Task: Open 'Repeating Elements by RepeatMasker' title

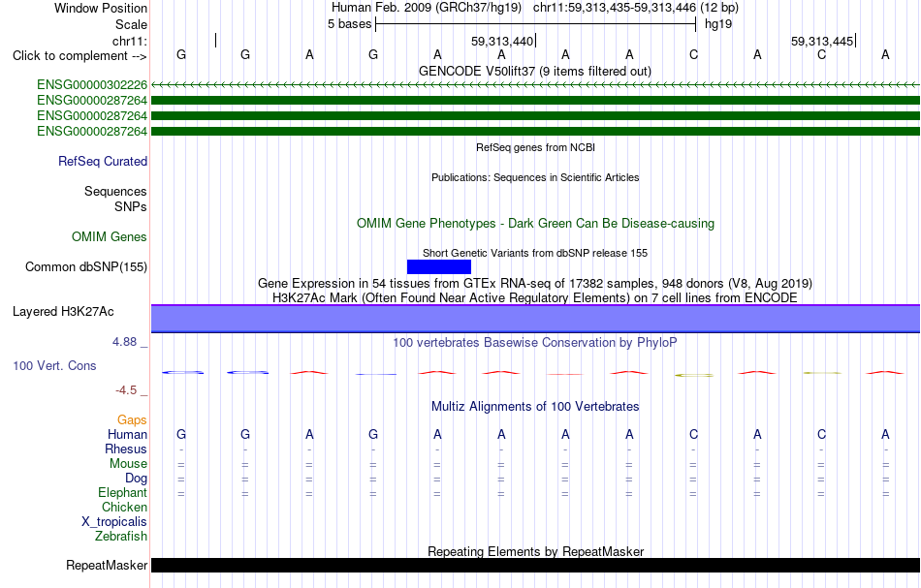Action: 536,551
